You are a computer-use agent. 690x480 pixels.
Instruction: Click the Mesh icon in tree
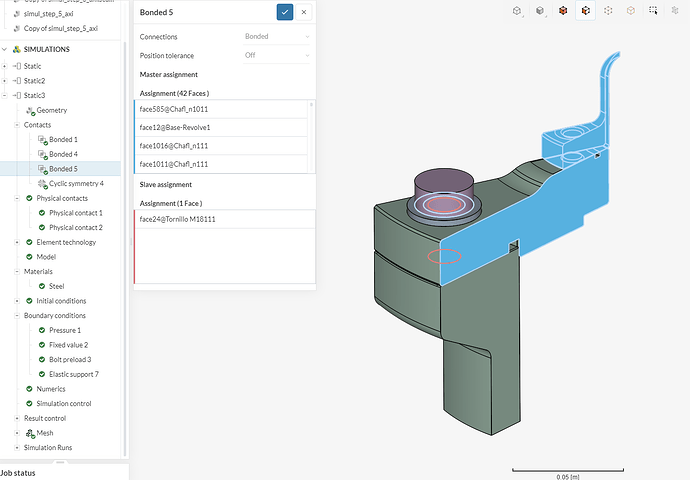coord(28,433)
